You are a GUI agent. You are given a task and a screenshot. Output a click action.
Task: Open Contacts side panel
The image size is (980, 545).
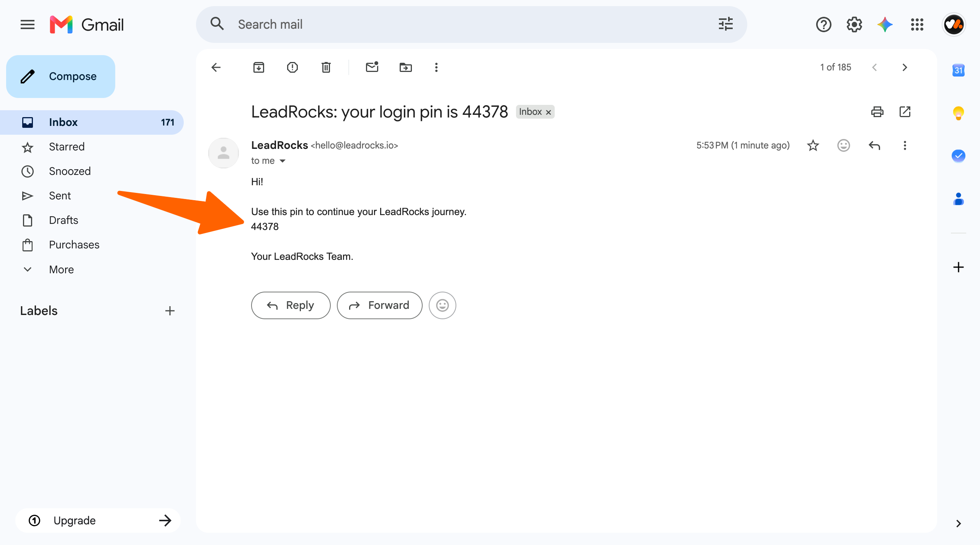click(958, 199)
